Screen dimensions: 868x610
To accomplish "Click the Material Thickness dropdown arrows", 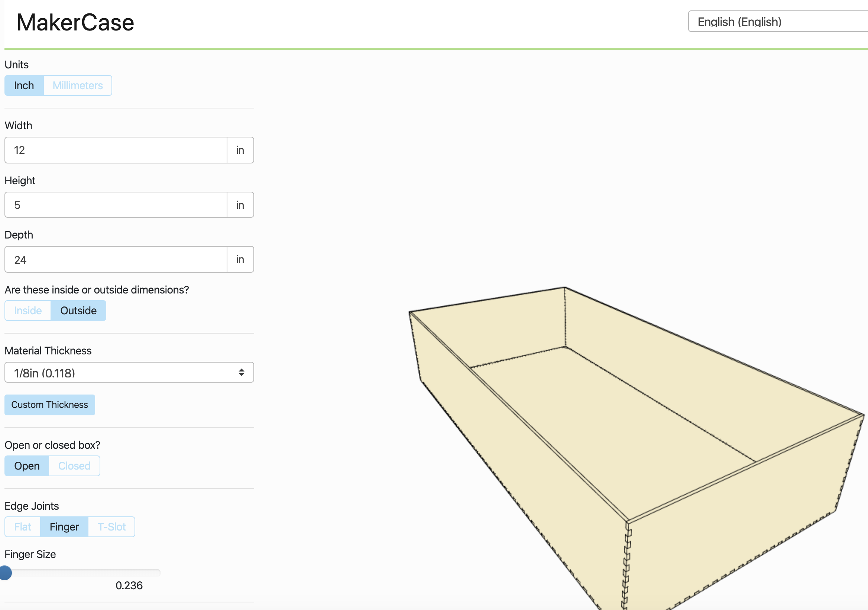I will coord(241,373).
